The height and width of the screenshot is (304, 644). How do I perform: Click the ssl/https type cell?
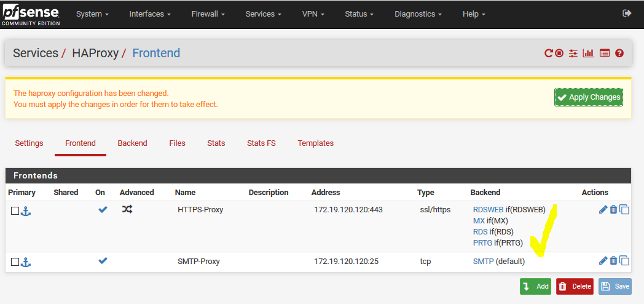(x=435, y=209)
